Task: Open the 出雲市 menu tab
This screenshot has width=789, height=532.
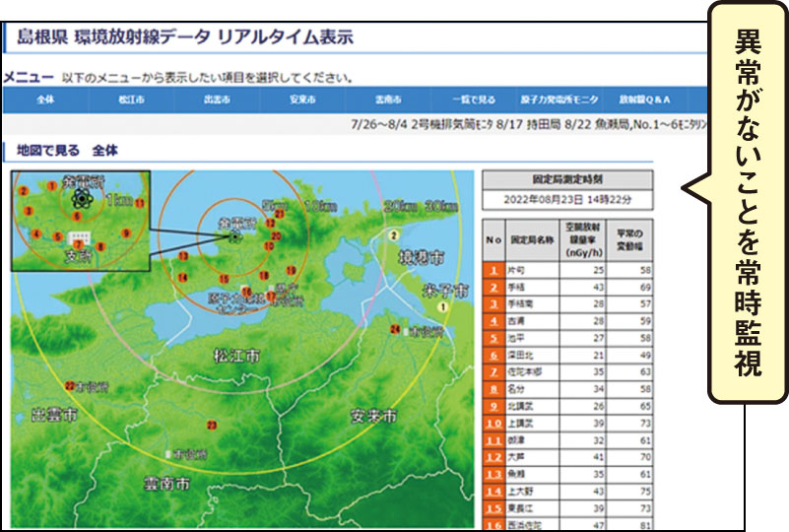Action: pyautogui.click(x=217, y=100)
